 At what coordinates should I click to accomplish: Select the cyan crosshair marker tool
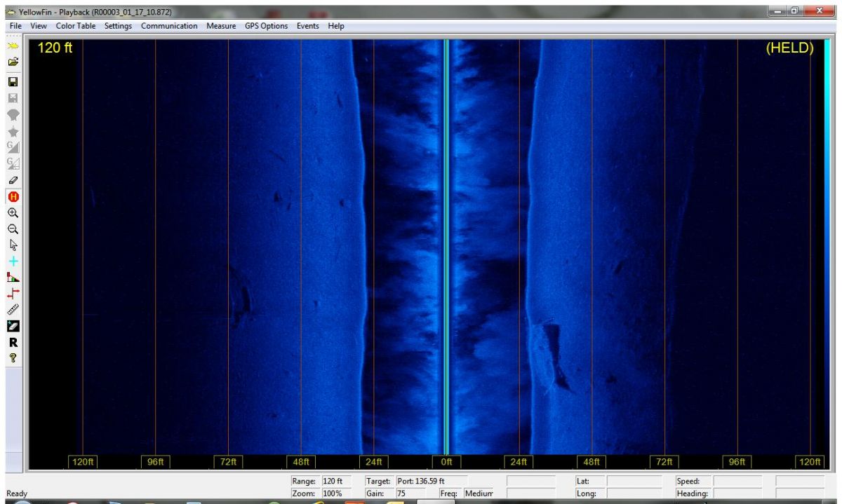click(13, 261)
